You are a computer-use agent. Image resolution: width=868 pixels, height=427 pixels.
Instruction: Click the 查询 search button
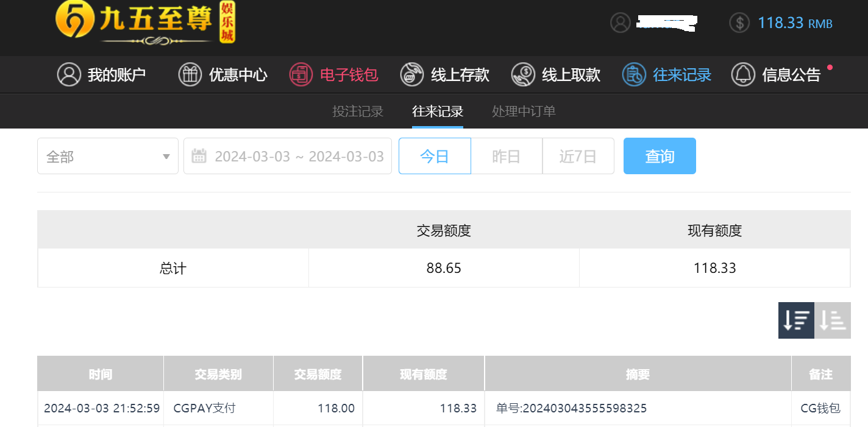tap(660, 156)
